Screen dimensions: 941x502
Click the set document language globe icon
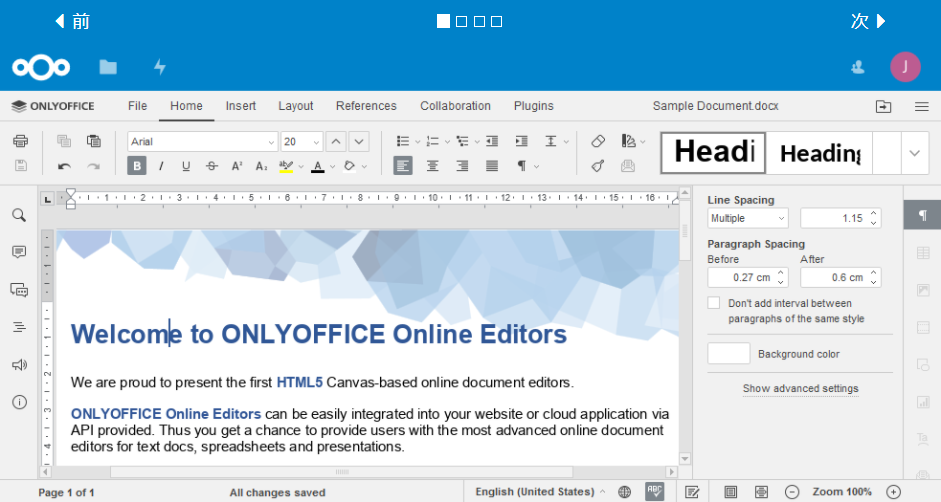click(x=625, y=492)
